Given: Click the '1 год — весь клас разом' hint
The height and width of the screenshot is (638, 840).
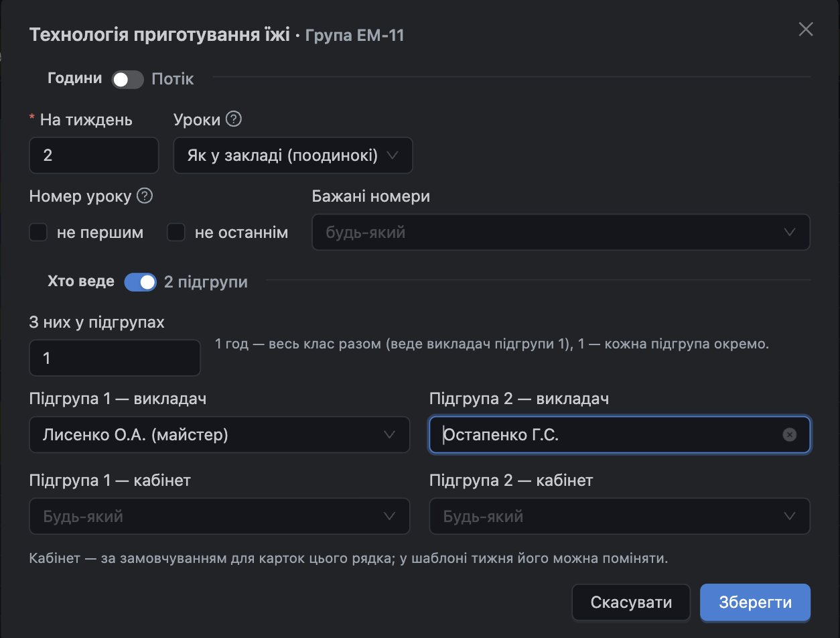Looking at the screenshot, I should [x=492, y=345].
